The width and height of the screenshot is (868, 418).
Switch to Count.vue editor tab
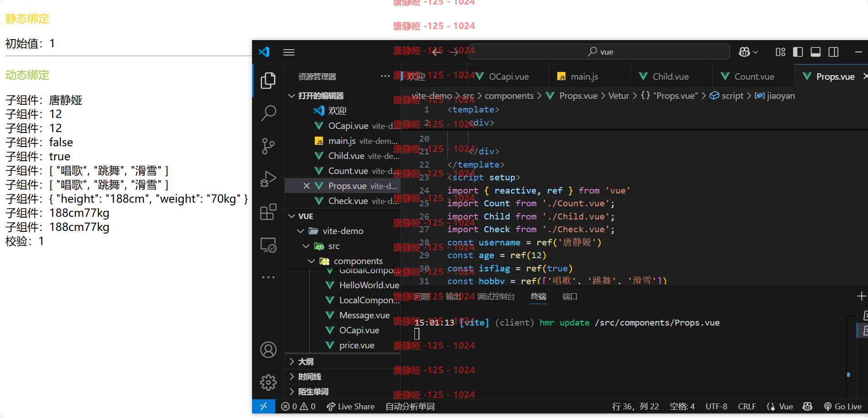[753, 76]
